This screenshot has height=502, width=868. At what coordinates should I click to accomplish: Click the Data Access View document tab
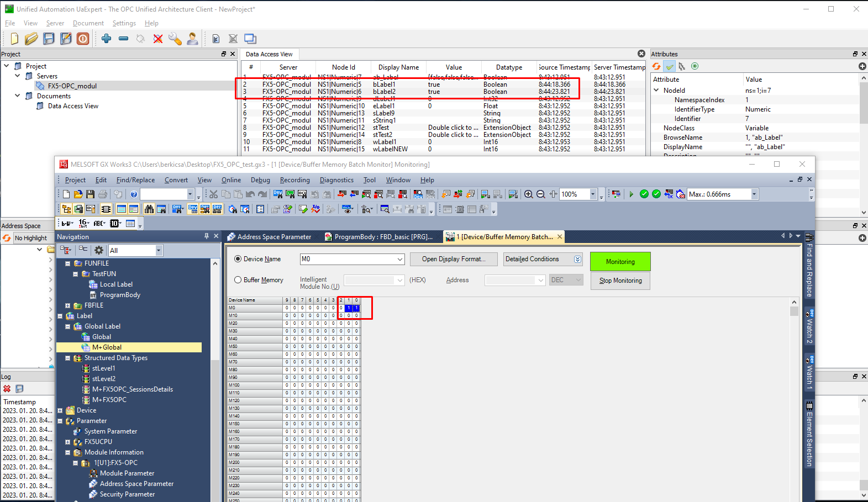(269, 54)
